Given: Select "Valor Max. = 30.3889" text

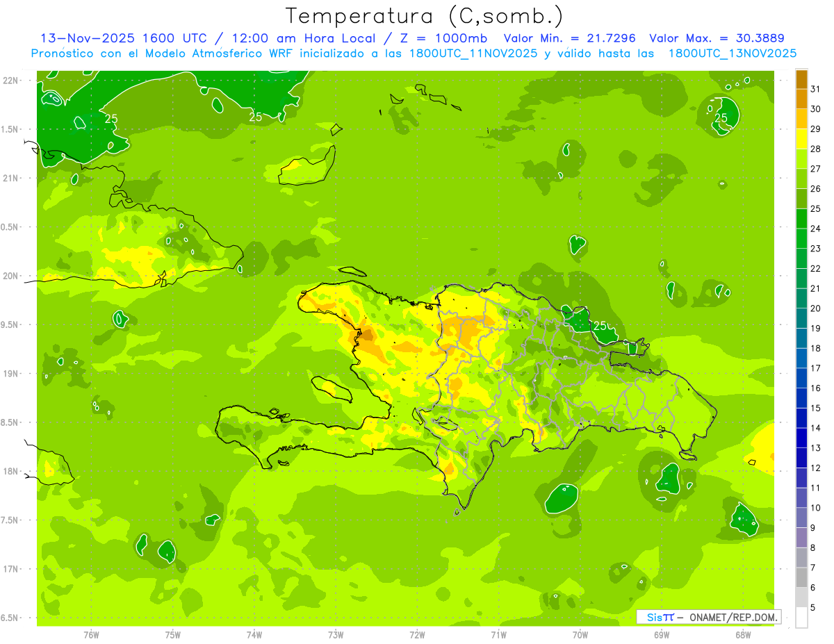Looking at the screenshot, I should click(717, 38).
